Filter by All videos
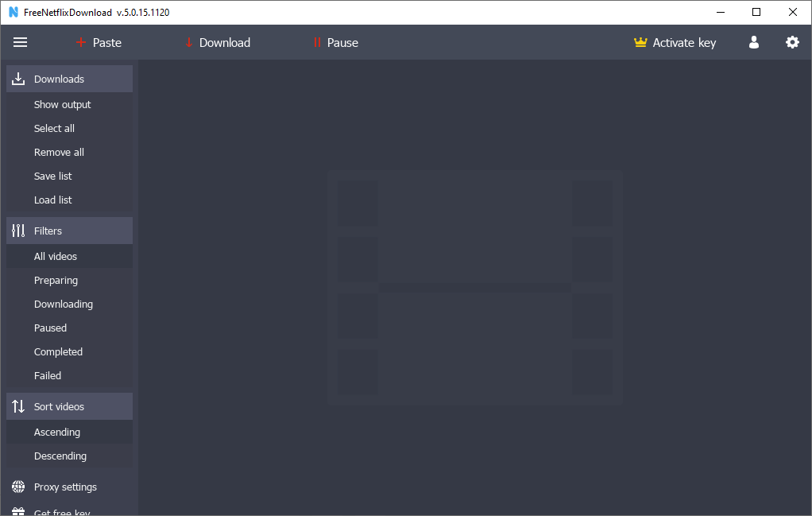The height and width of the screenshot is (516, 812). click(x=69, y=257)
